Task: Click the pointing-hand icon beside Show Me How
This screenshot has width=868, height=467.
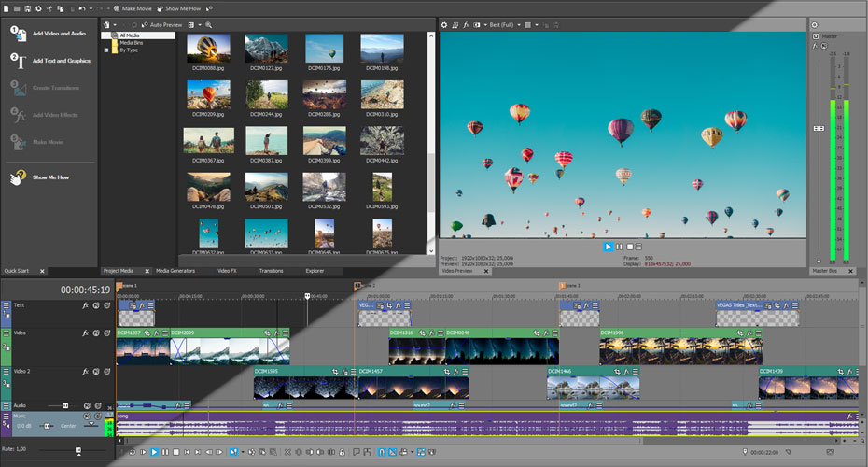Action: pos(18,177)
